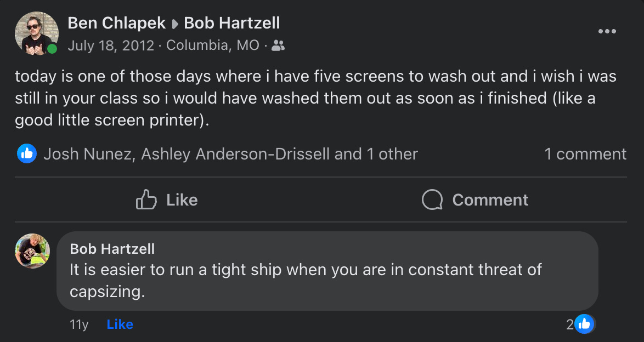Click Josh Nunez in the likes list
The image size is (644, 342).
(x=88, y=154)
